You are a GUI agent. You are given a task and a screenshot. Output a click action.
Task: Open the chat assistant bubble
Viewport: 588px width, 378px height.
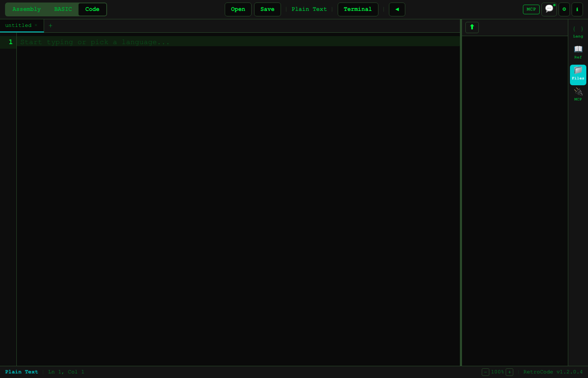coord(549,9)
